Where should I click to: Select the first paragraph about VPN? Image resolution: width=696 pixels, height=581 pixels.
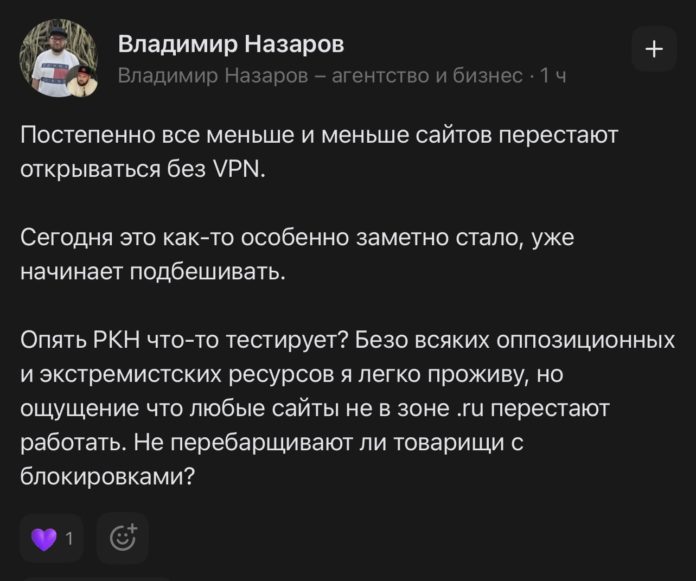[319, 152]
